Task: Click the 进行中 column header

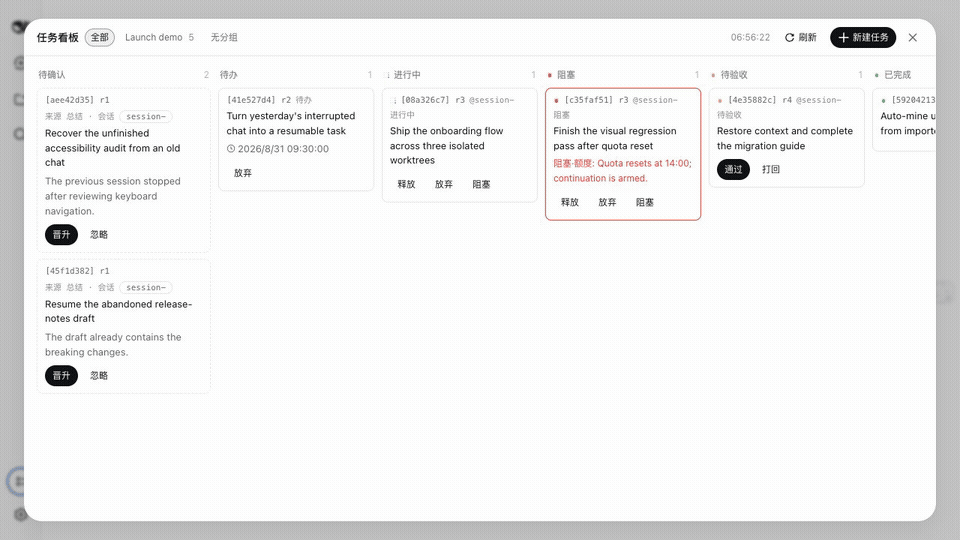Action: (x=407, y=75)
